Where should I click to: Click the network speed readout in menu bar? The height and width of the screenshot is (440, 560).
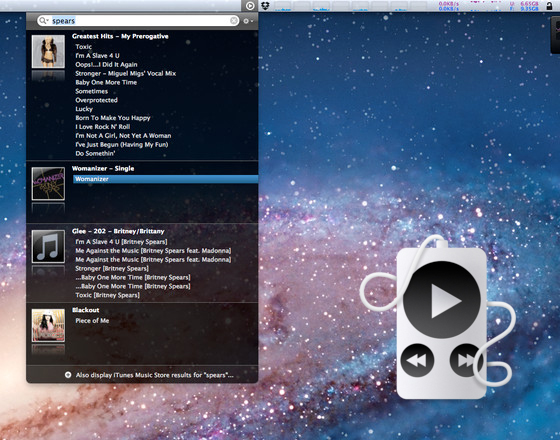(449, 6)
